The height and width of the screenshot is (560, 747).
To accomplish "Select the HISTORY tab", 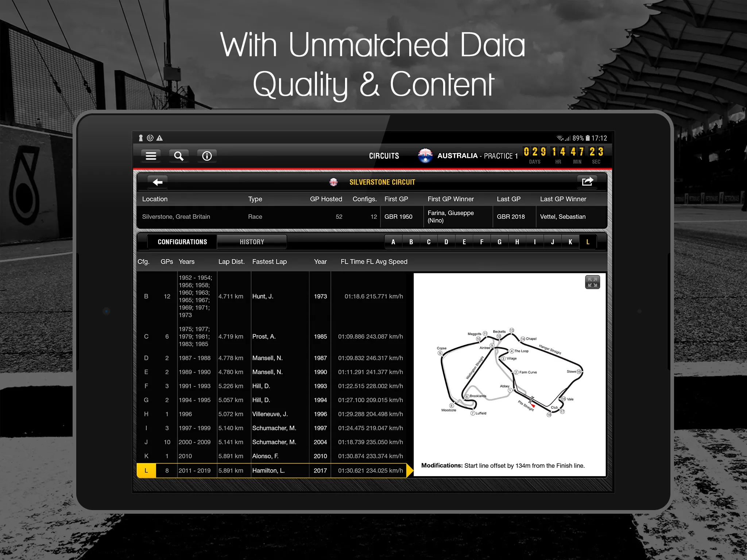I will [x=251, y=241].
